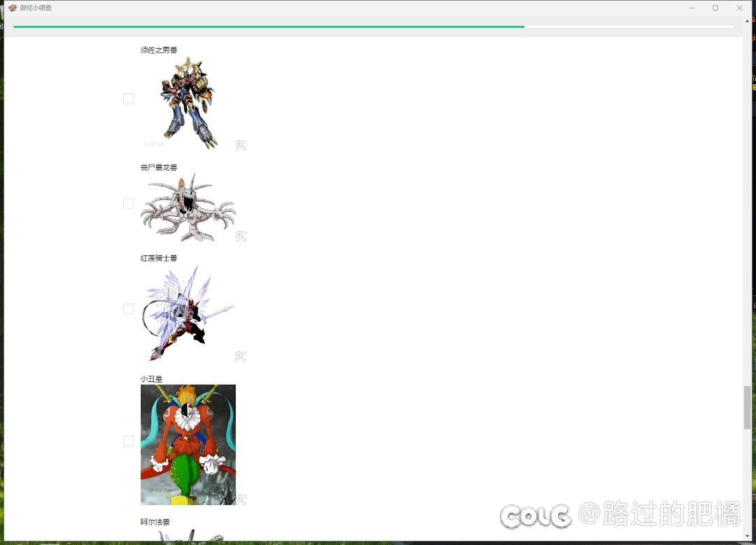
Task: Maximize the 游戏小调查 window
Action: [x=715, y=8]
